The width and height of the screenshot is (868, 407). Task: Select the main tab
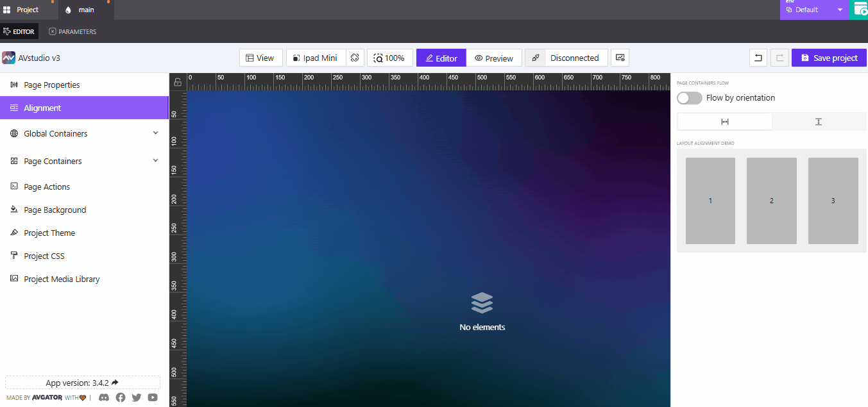pos(85,10)
